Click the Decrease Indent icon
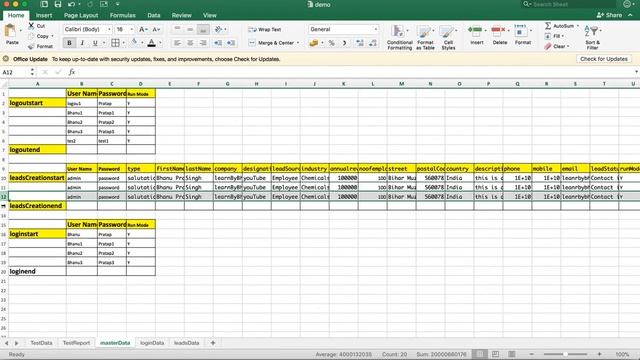640x360 pixels. (218, 43)
